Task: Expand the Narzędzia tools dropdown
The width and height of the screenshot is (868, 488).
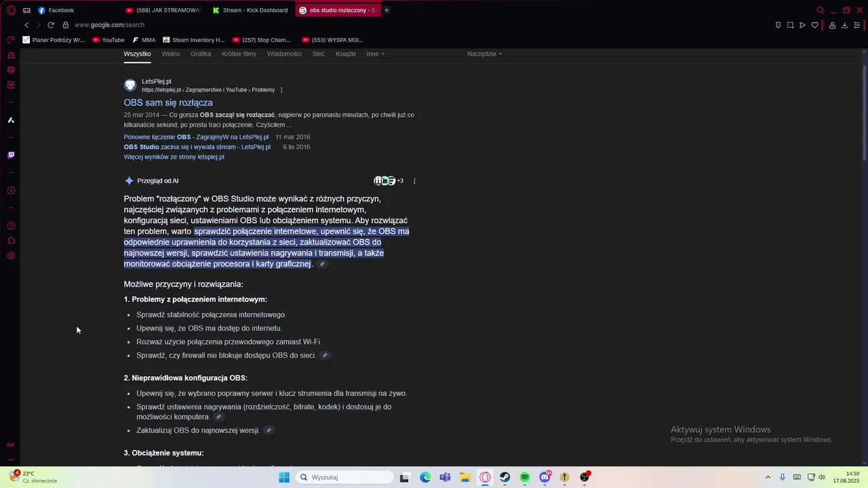Action: [x=485, y=54]
